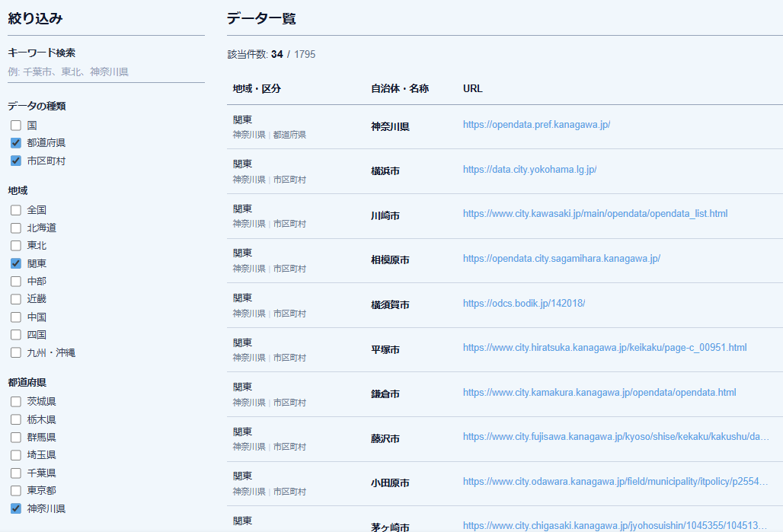This screenshot has width=783, height=532.
Task: Uncheck the 都道府県 data type checkbox
Action: 16,143
